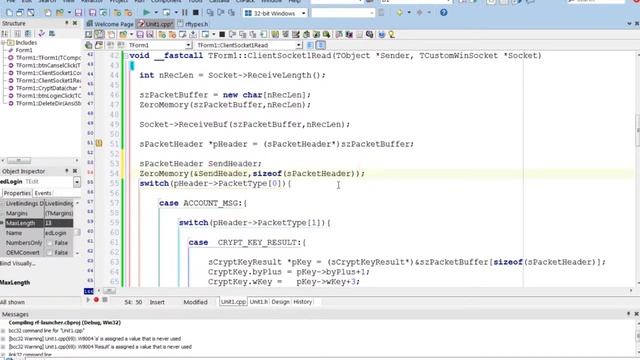Close the Object Inspector panel
640x360 pixels.
pos(75,171)
